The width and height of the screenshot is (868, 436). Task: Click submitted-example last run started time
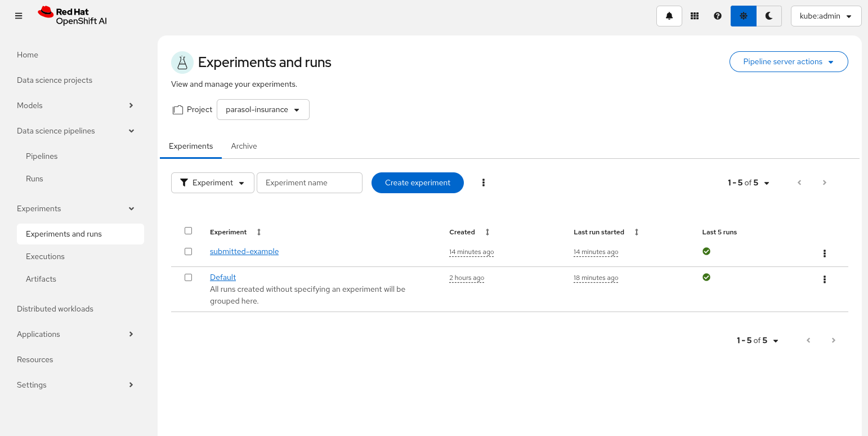[596, 252]
